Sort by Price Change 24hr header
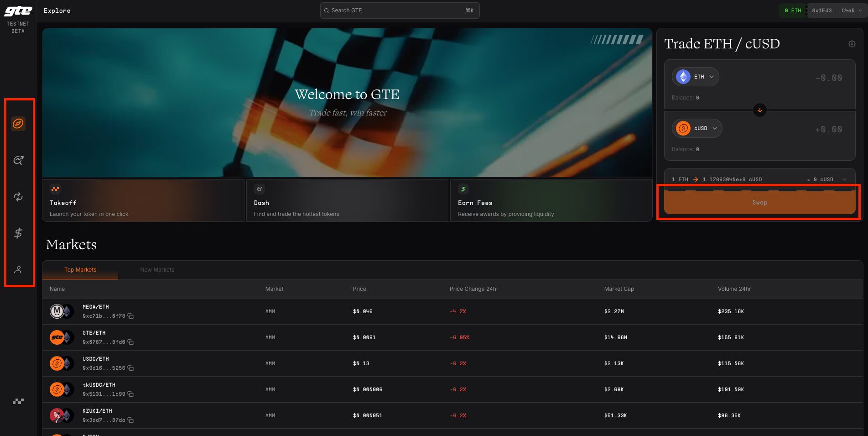Screen dimensions: 868x436 click(x=474, y=289)
